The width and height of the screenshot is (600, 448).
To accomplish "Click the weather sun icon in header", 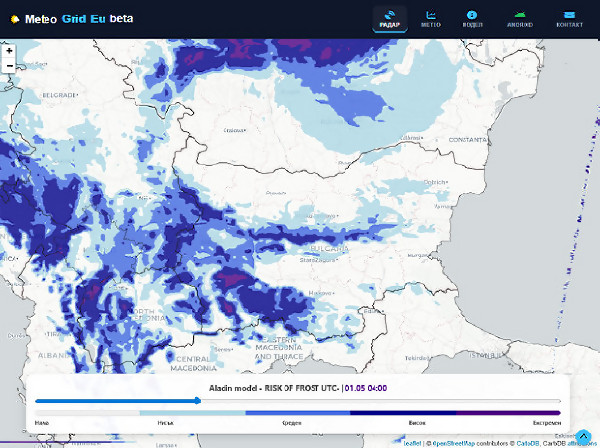I will click(x=14, y=19).
